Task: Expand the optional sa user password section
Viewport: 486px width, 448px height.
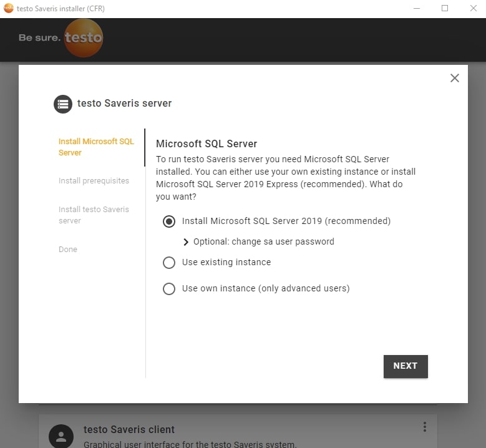Action: coord(263,241)
